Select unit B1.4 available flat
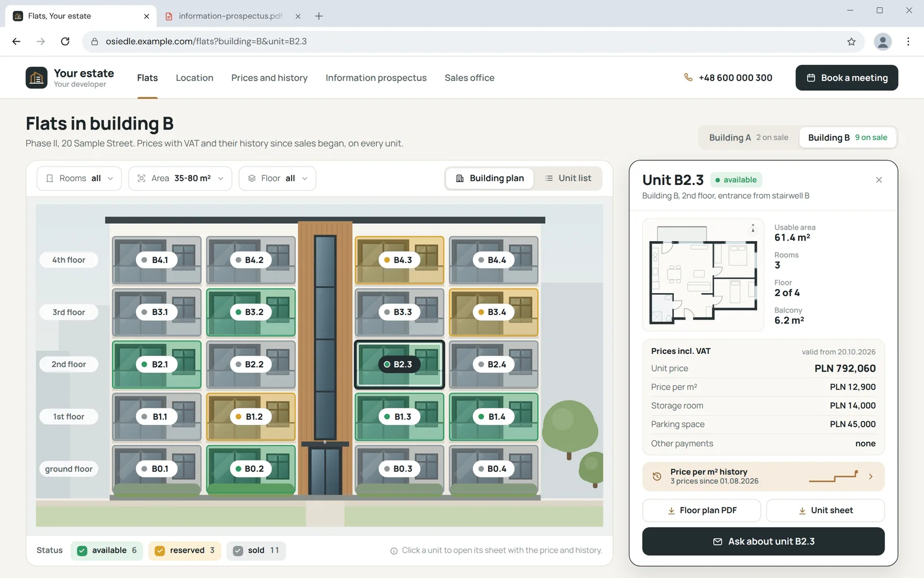The height and width of the screenshot is (578, 924). click(493, 417)
